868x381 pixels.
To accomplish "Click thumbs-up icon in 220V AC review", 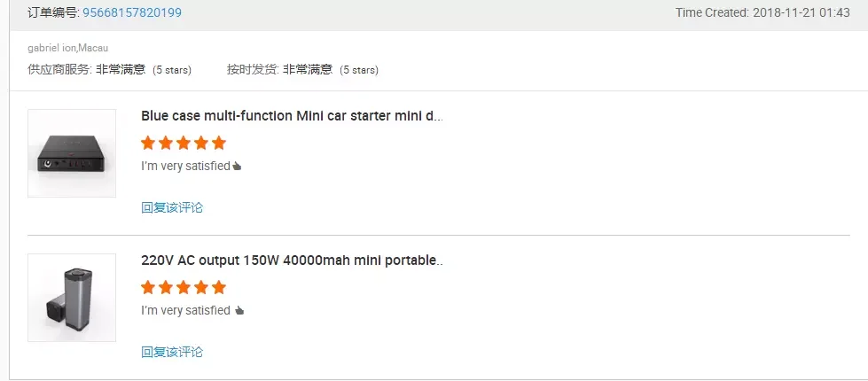I will pyautogui.click(x=239, y=310).
